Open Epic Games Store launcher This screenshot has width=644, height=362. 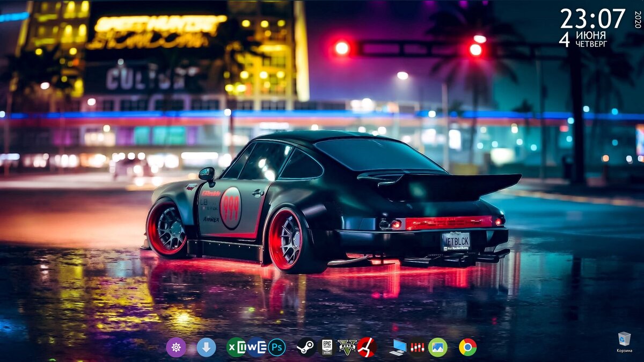click(x=327, y=348)
